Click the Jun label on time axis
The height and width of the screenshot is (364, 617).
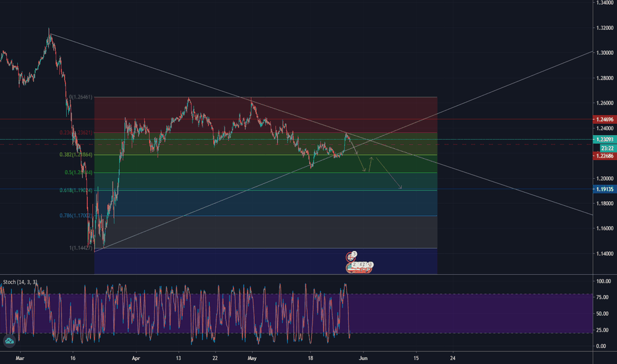[x=363, y=358]
